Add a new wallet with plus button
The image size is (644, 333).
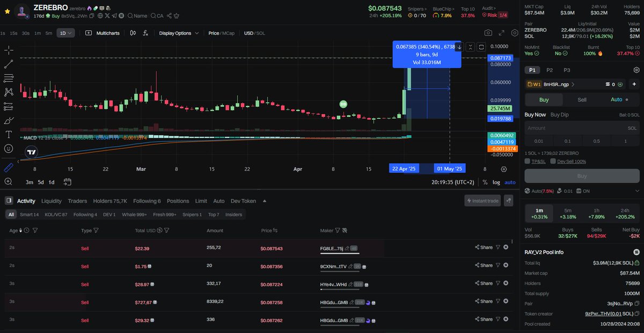[x=634, y=84]
